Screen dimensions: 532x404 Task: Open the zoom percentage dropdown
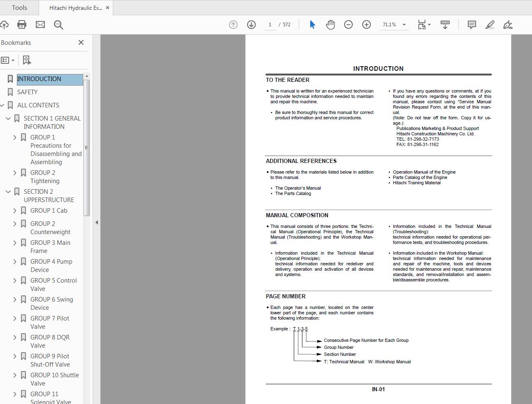tap(404, 25)
